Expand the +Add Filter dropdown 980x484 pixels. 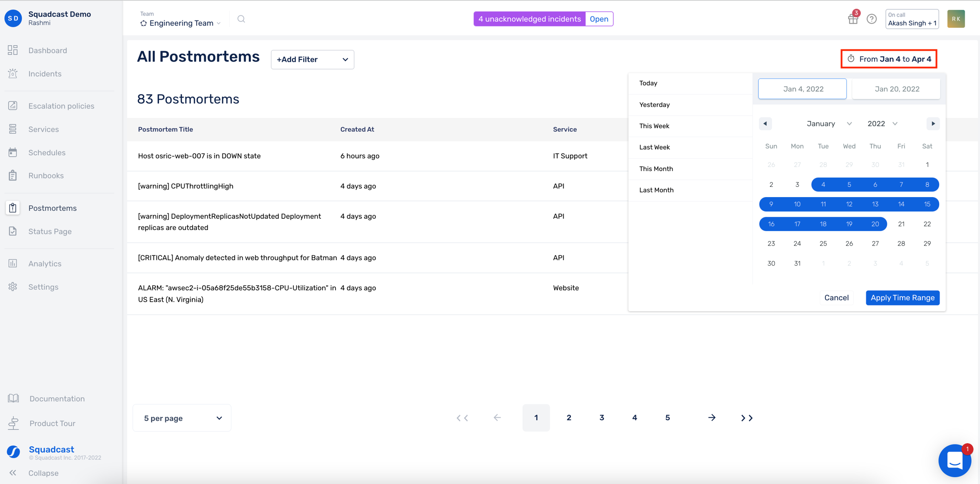click(312, 60)
